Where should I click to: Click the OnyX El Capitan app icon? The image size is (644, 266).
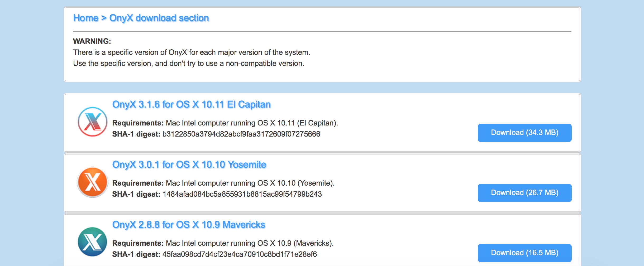coord(92,122)
